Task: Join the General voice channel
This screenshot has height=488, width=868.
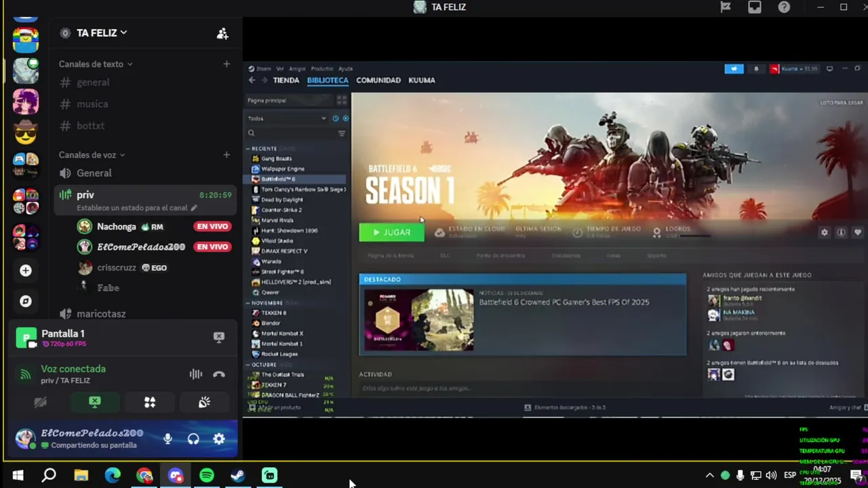Action: tap(94, 173)
